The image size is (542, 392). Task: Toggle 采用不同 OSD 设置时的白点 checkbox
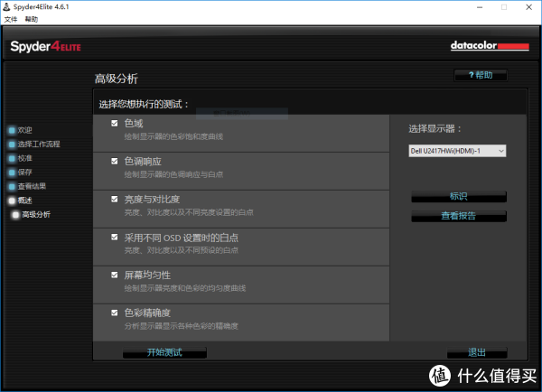point(114,237)
